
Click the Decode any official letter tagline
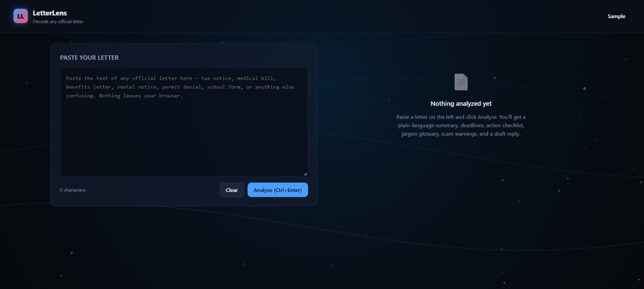pos(58,22)
